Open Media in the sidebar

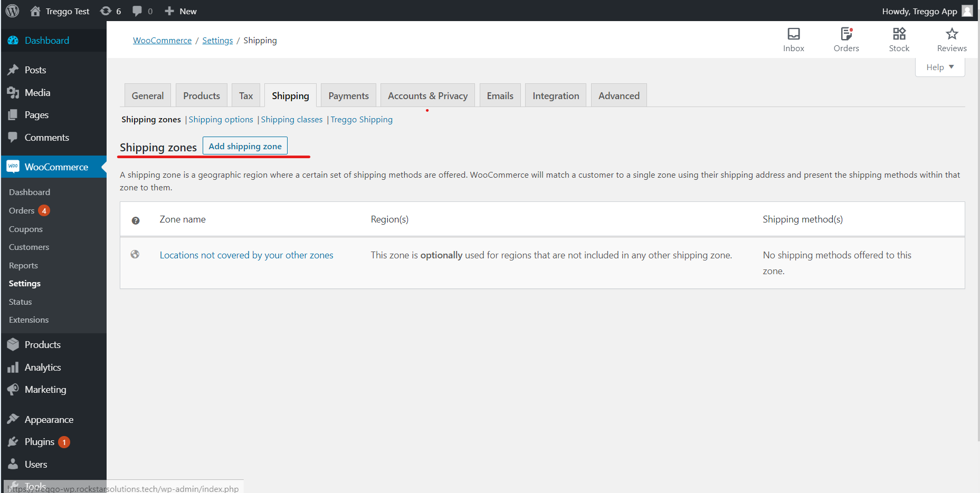(53, 93)
